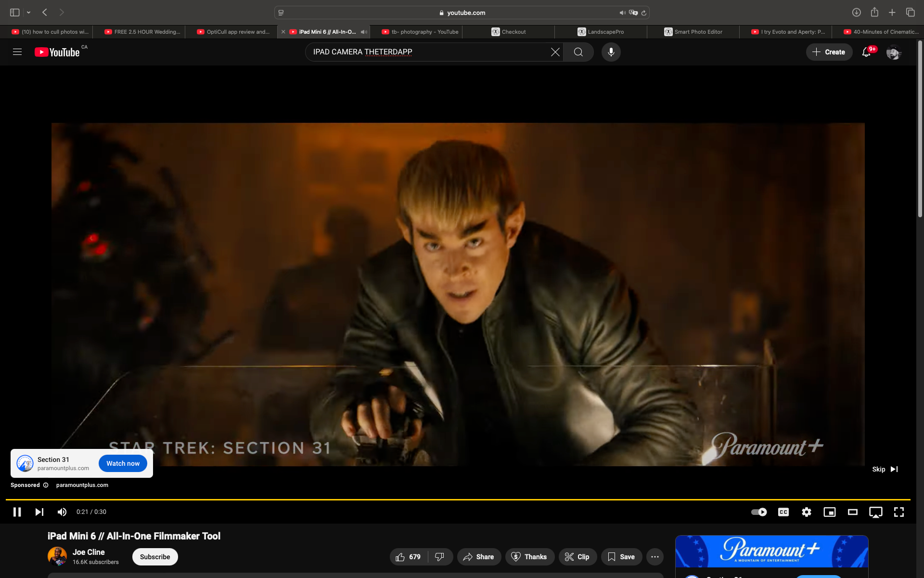Subscribe to Joe Cline channel

pyautogui.click(x=155, y=557)
